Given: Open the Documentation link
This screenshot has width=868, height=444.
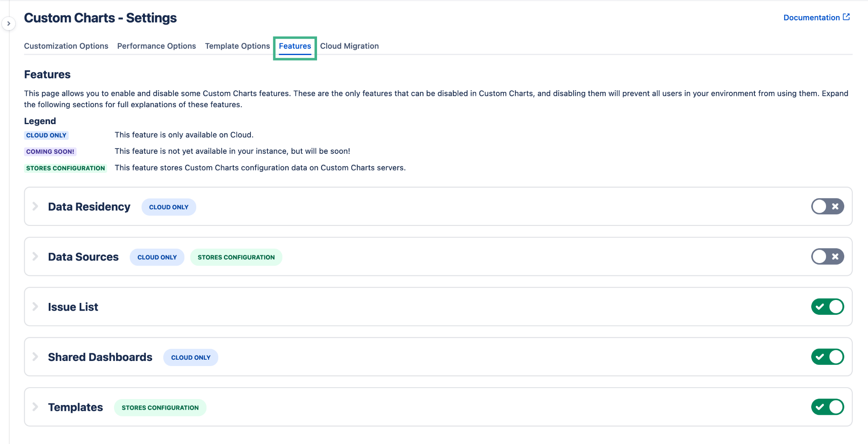Looking at the screenshot, I should point(811,17).
